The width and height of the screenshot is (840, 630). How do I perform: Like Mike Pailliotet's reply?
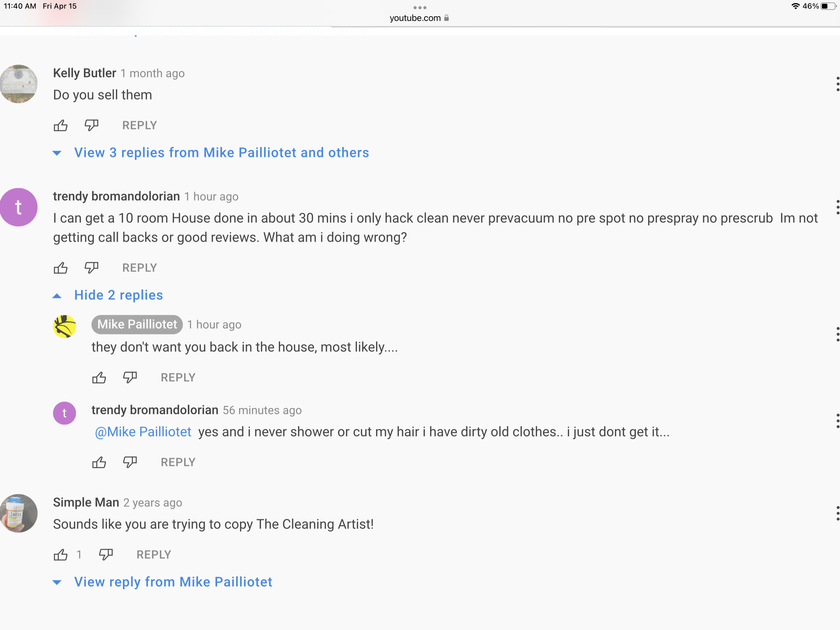coord(99,378)
